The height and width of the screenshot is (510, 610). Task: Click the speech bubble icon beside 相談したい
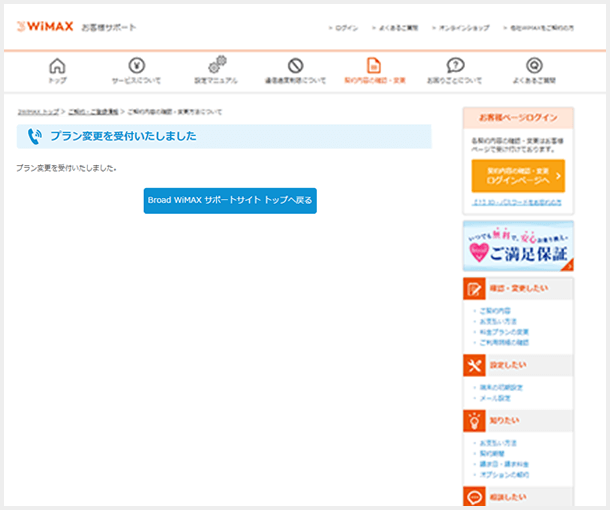tap(474, 496)
